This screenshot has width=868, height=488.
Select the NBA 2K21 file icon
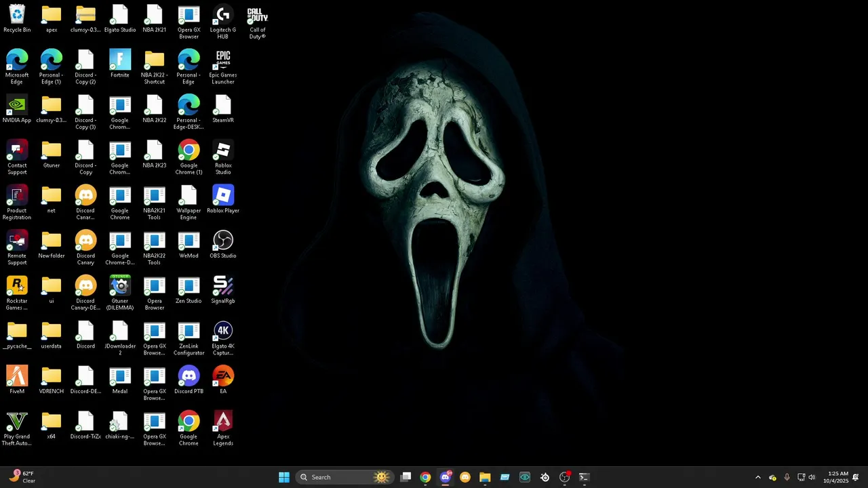(x=155, y=19)
